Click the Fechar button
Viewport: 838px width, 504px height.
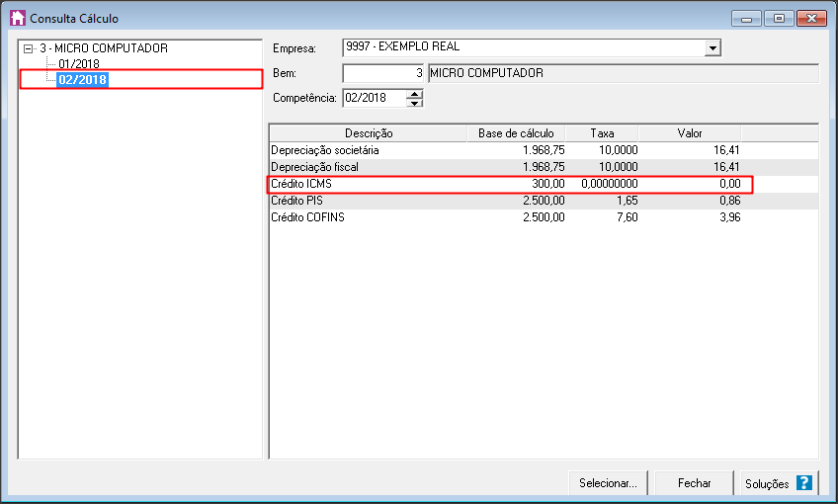pyautogui.click(x=695, y=483)
